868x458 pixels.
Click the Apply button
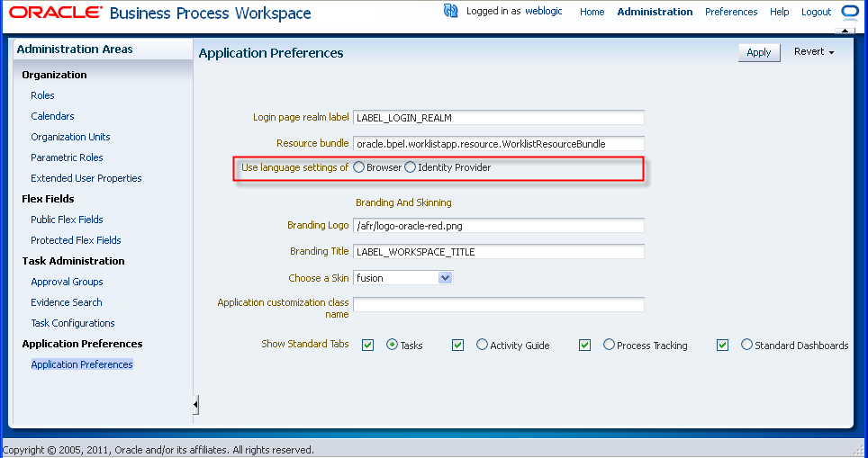tap(759, 52)
